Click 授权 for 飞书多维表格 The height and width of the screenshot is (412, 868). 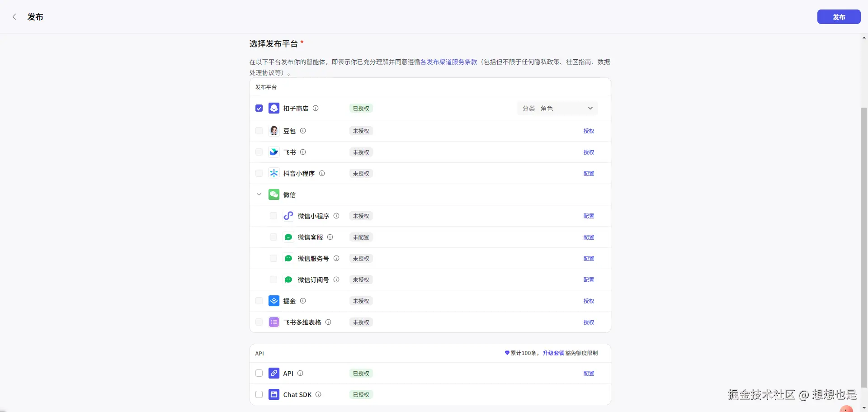click(589, 322)
